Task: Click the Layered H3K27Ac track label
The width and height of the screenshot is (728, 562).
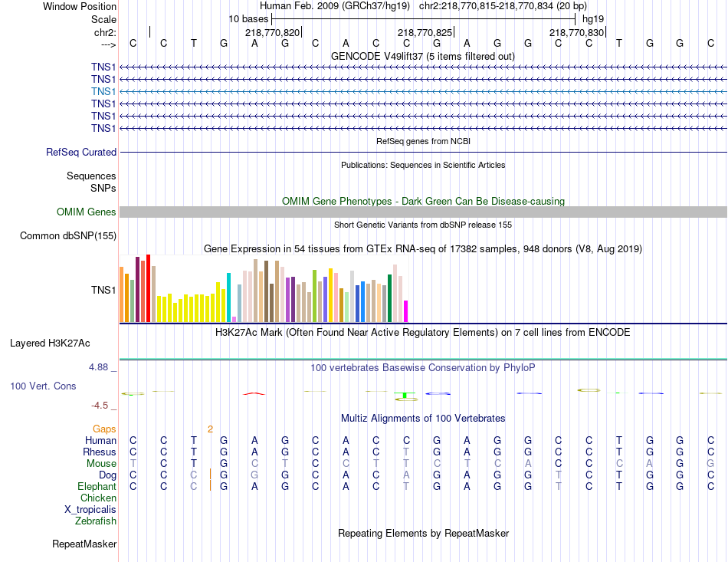Action: pos(50,343)
